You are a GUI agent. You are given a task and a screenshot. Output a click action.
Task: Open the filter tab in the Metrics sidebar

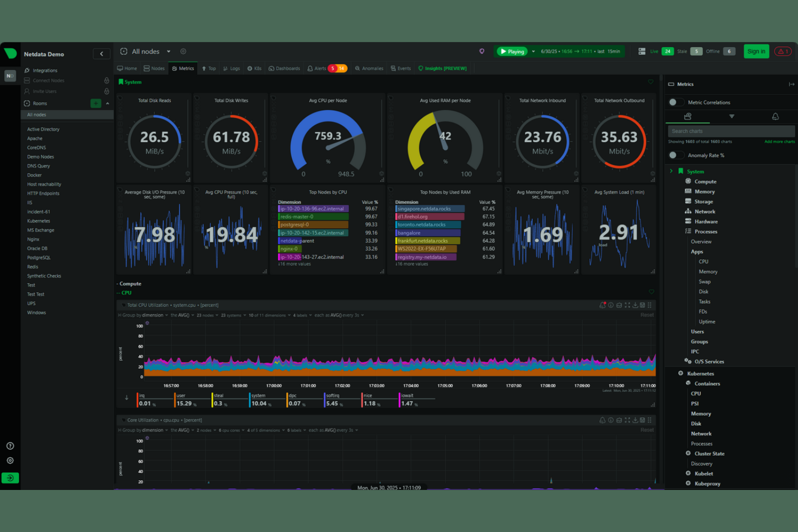731,116
